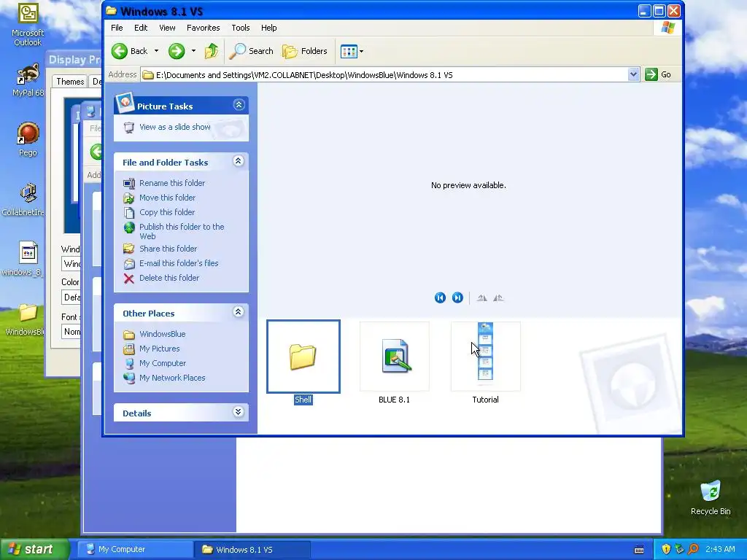This screenshot has height=560, width=747.
Task: Open the File menu
Action: [117, 28]
